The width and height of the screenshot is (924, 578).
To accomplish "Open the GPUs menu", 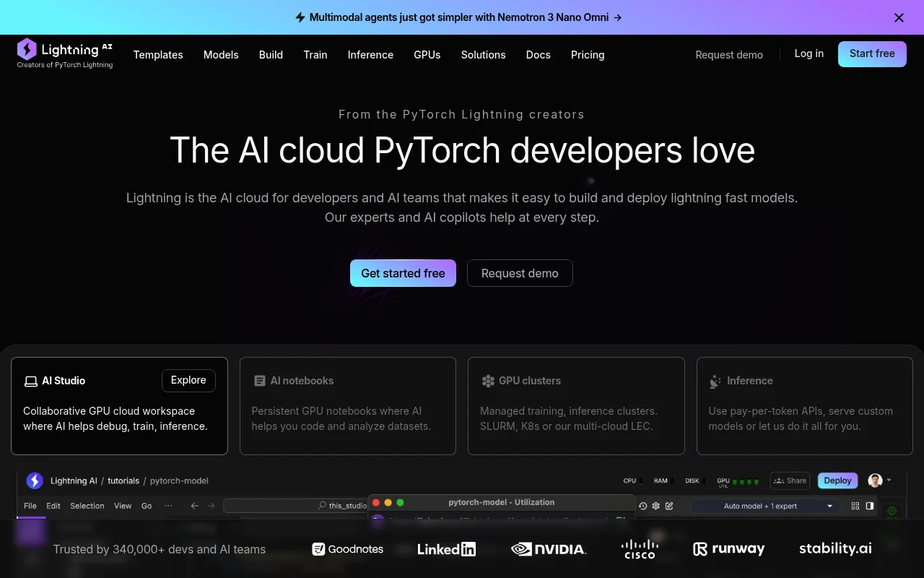I will pos(427,55).
